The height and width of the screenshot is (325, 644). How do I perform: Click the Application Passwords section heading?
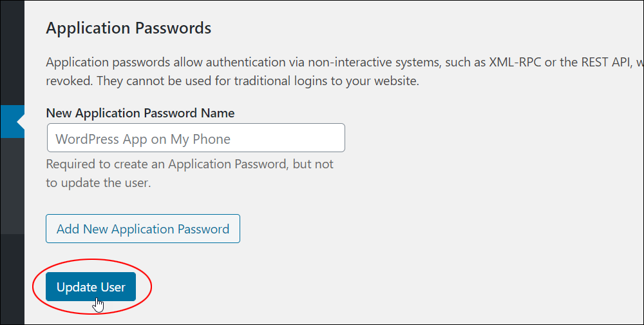click(129, 28)
